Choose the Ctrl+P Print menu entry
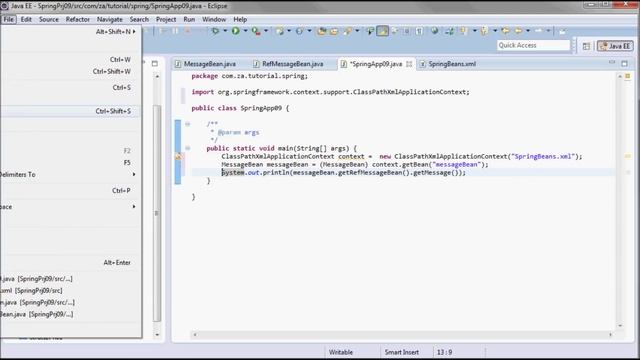This screenshot has height=360, width=640. pos(71,191)
